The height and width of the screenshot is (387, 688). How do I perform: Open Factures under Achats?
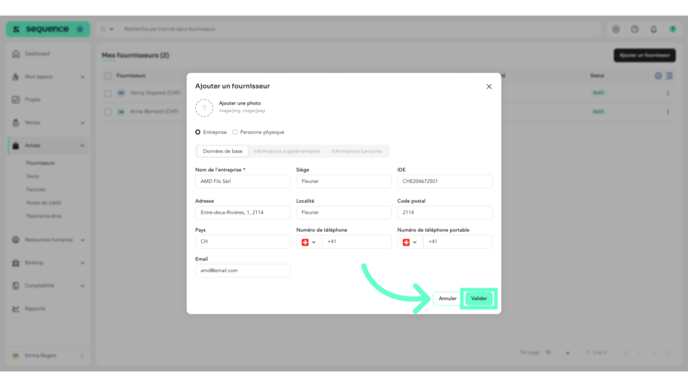[x=36, y=190]
